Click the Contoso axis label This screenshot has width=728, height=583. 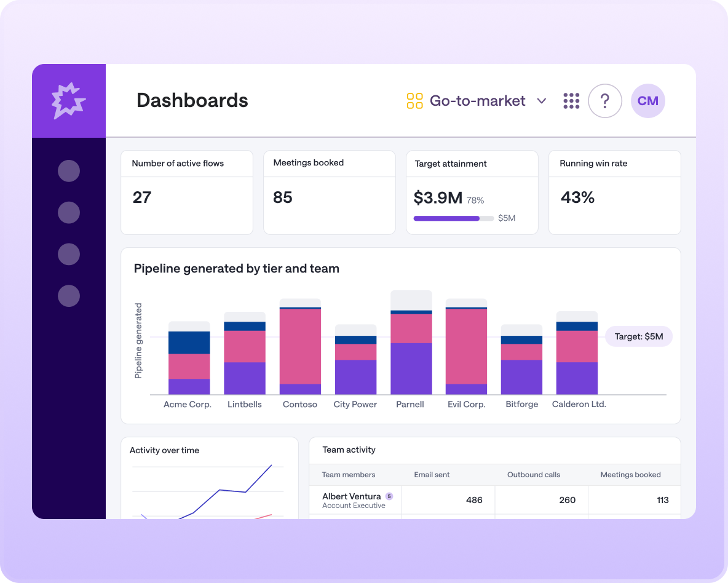tap(300, 404)
